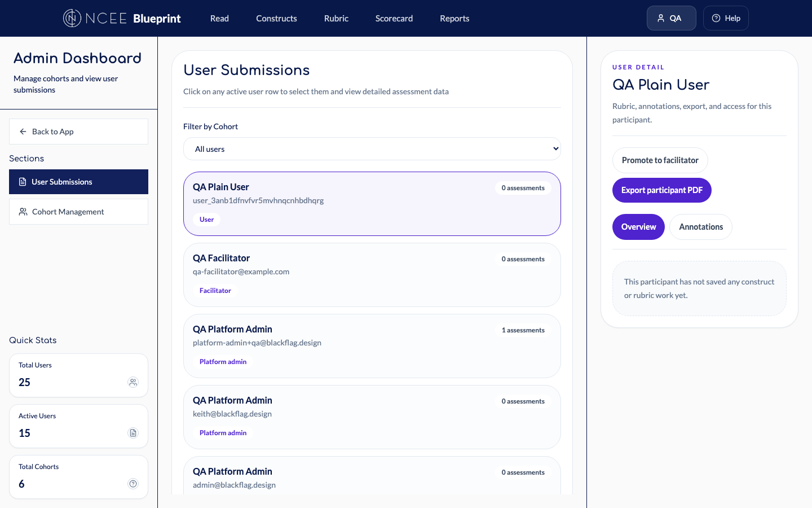Click the document icon in User Submissions item
This screenshot has height=508, width=812.
pos(23,182)
